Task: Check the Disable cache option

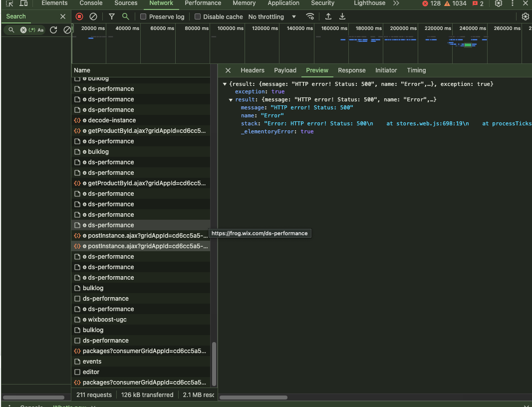Action: pos(198,17)
